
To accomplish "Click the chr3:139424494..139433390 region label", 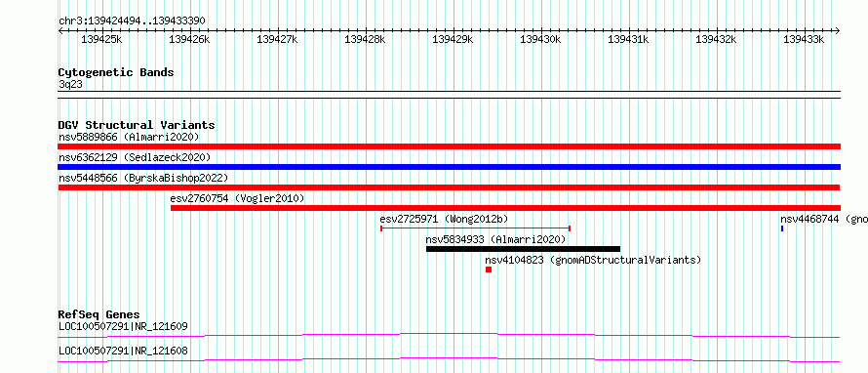I will (x=133, y=21).
